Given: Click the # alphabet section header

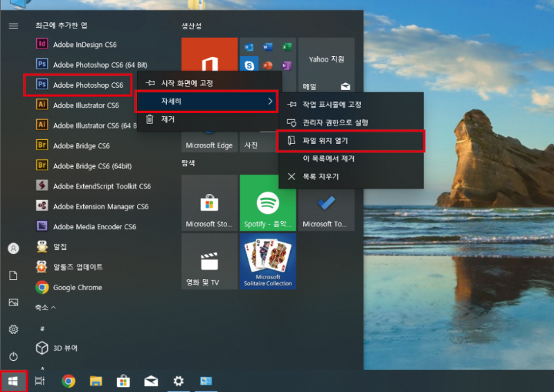Looking at the screenshot, I should tap(42, 329).
